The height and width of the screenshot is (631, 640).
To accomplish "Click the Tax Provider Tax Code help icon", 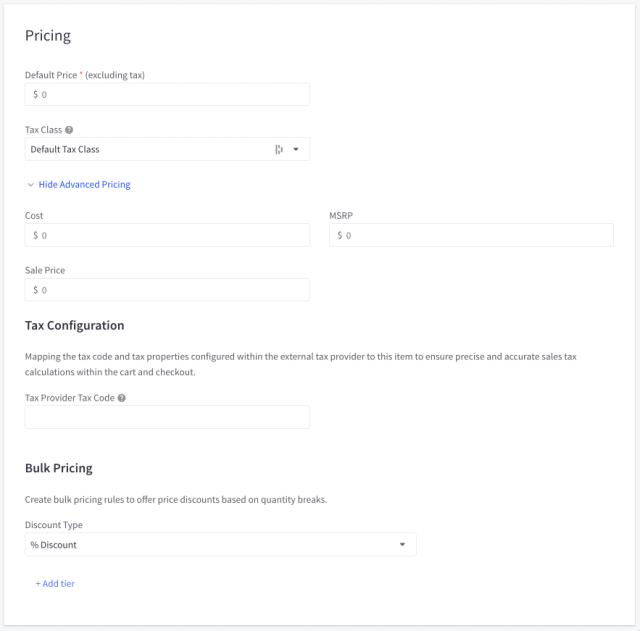I will pos(122,397).
